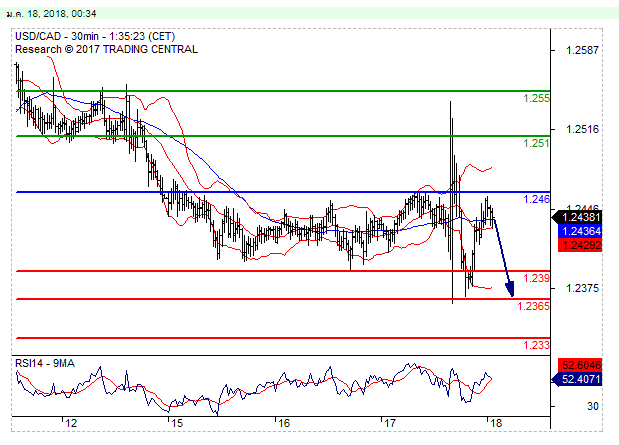
Task: Click the red 52.6046 RSI value tag
Action: (x=580, y=365)
